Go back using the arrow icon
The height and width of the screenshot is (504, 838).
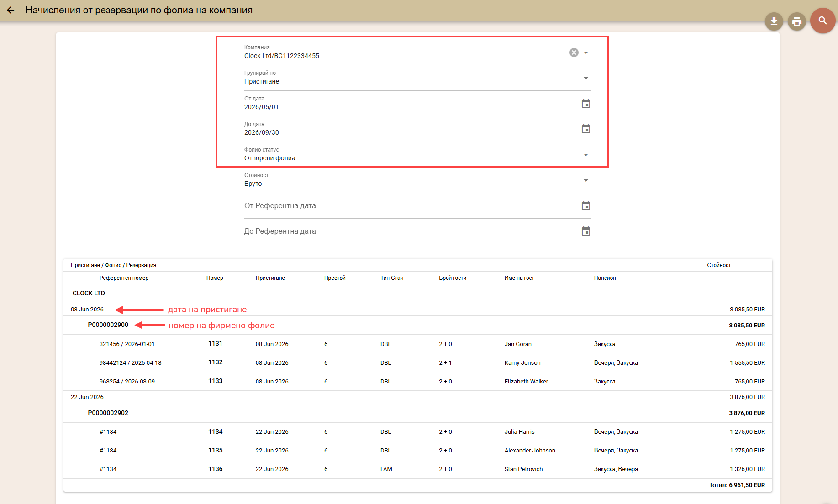[x=11, y=10]
